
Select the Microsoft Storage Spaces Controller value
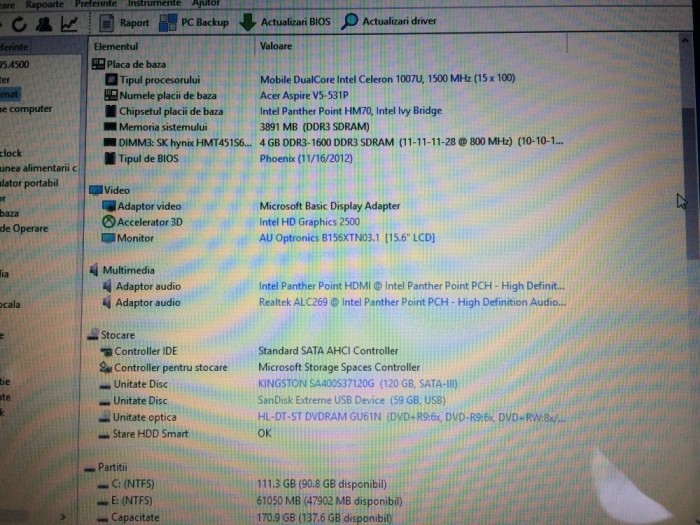pos(339,367)
